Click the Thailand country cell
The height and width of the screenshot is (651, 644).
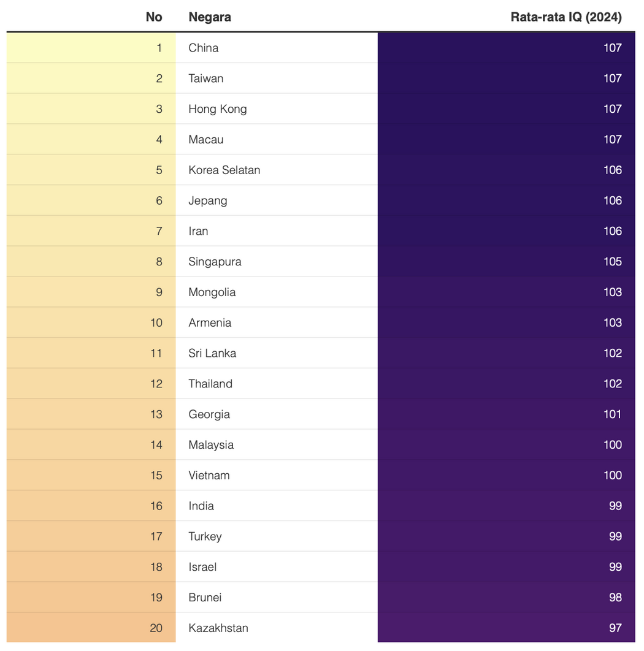(x=277, y=384)
